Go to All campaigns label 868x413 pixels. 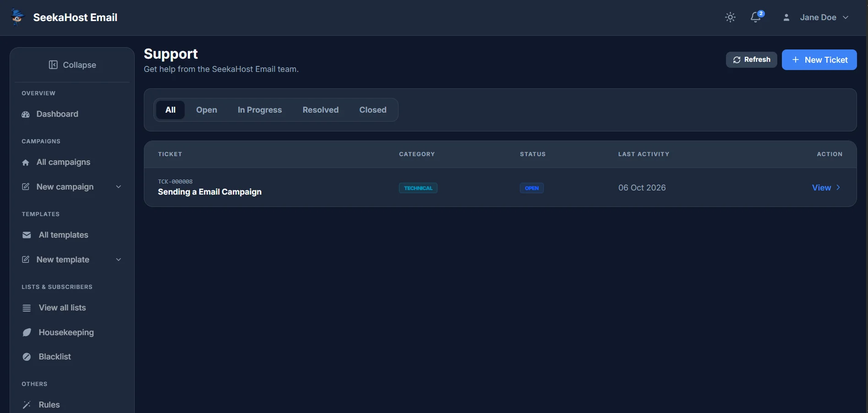[63, 162]
